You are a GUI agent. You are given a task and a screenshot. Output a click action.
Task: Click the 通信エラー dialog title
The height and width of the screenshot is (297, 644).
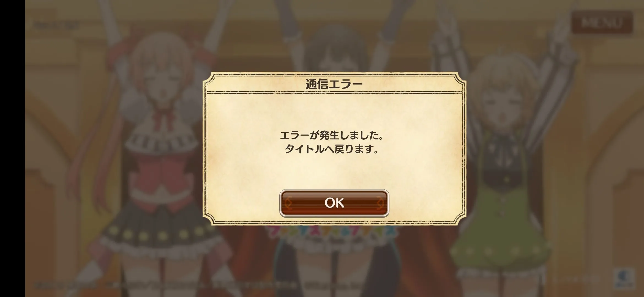[334, 84]
